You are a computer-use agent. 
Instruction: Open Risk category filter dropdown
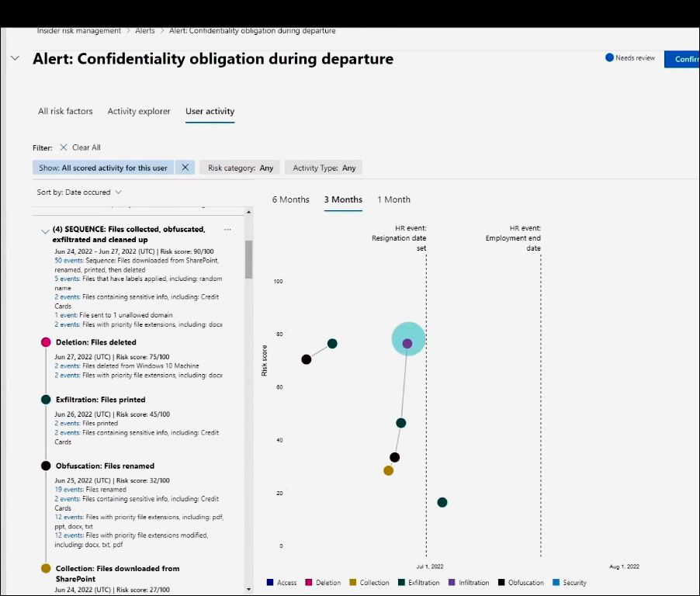coord(240,168)
